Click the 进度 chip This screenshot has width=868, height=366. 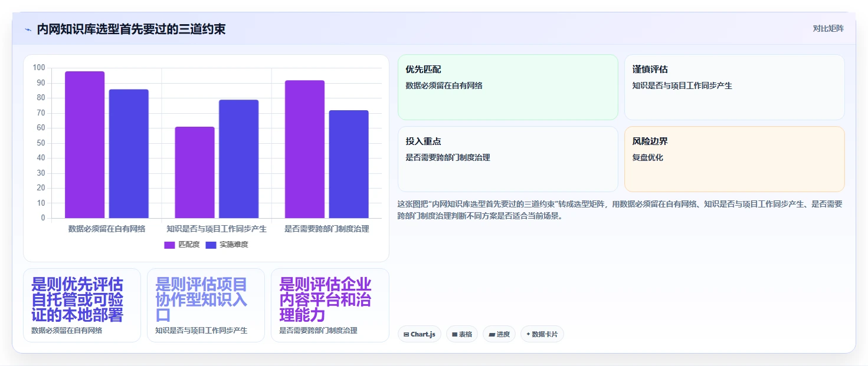coord(499,334)
